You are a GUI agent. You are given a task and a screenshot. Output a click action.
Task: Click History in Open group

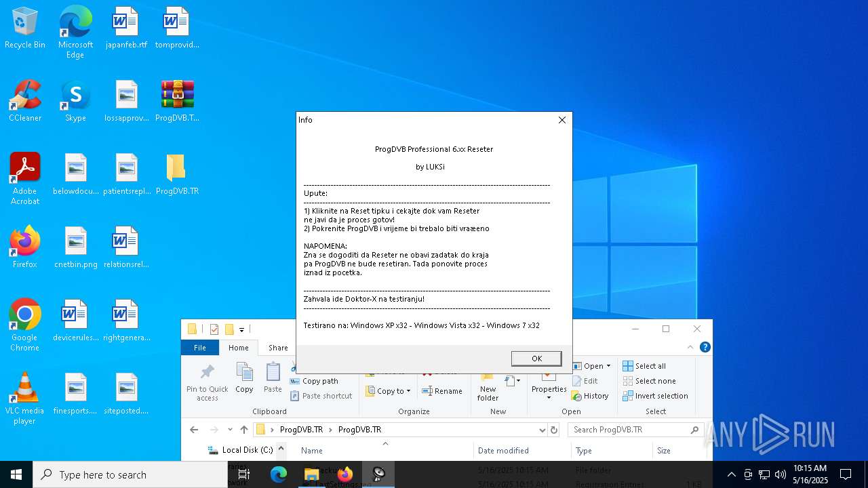coord(590,396)
